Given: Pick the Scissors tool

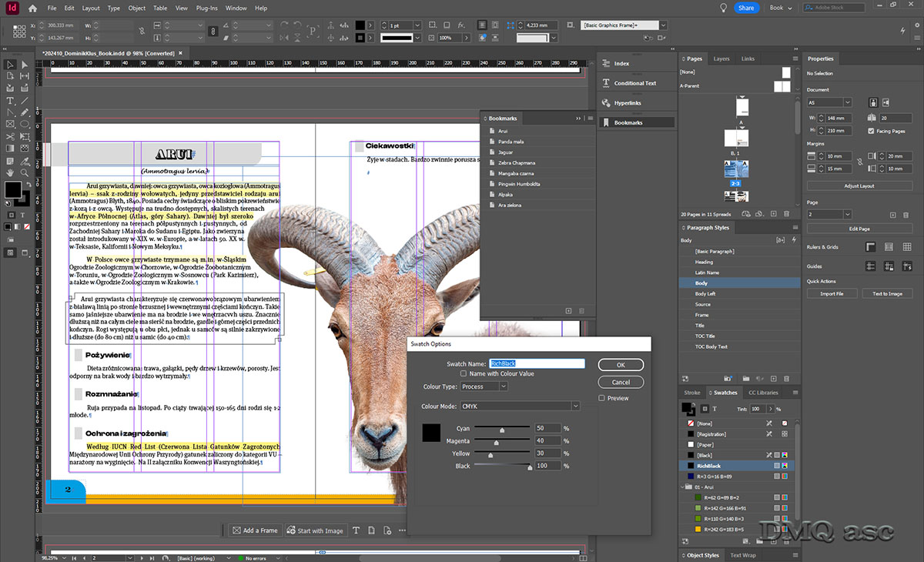Looking at the screenshot, I should click(11, 136).
